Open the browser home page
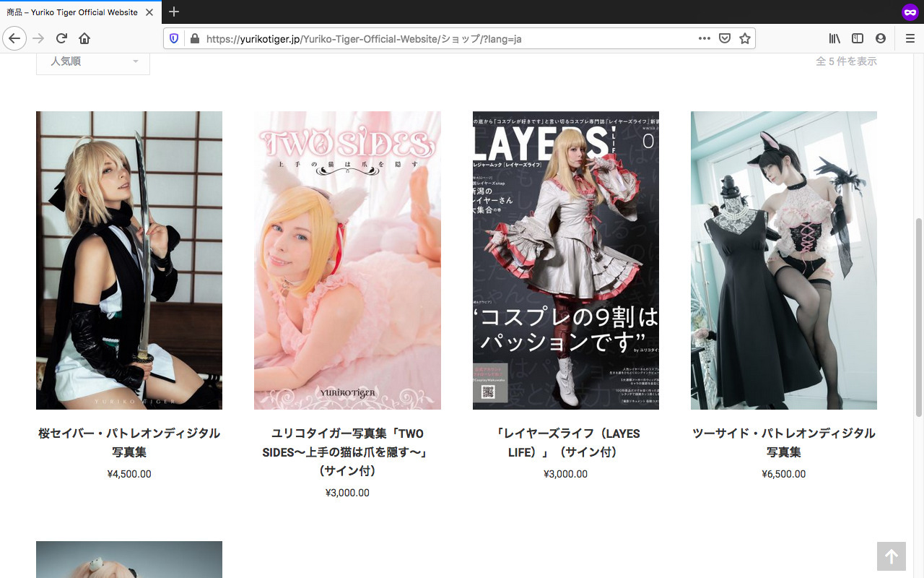The height and width of the screenshot is (578, 924). click(x=84, y=38)
